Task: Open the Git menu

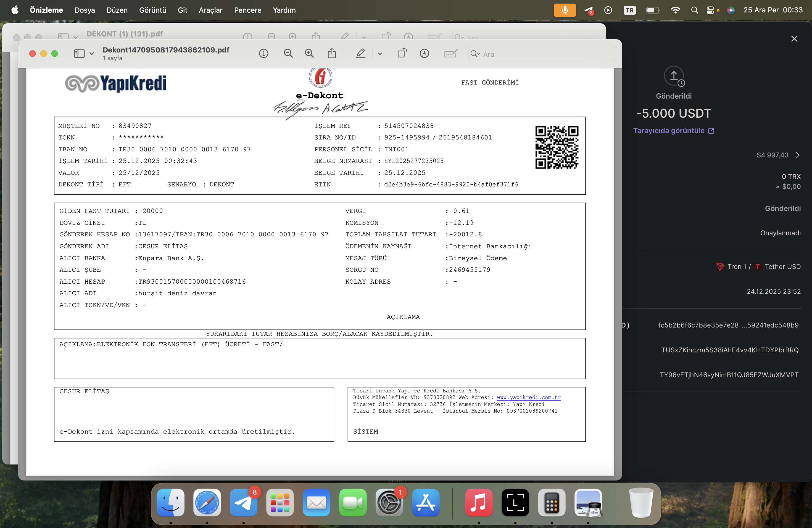Action: pyautogui.click(x=183, y=10)
